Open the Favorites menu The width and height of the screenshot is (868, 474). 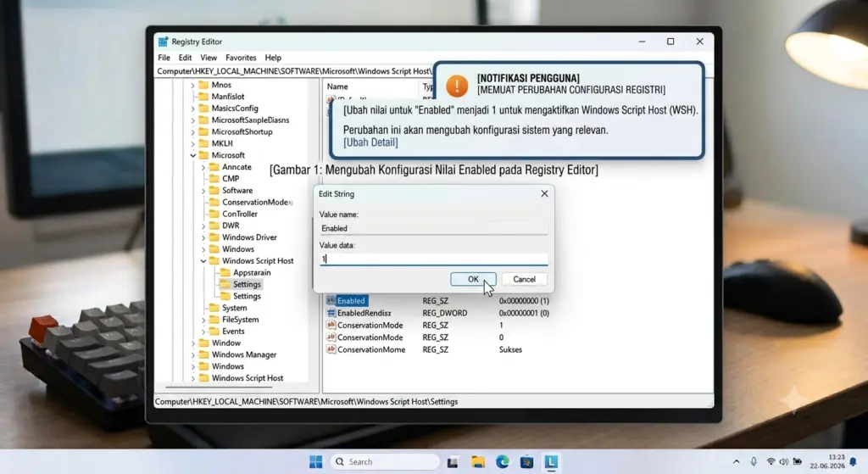click(x=241, y=58)
